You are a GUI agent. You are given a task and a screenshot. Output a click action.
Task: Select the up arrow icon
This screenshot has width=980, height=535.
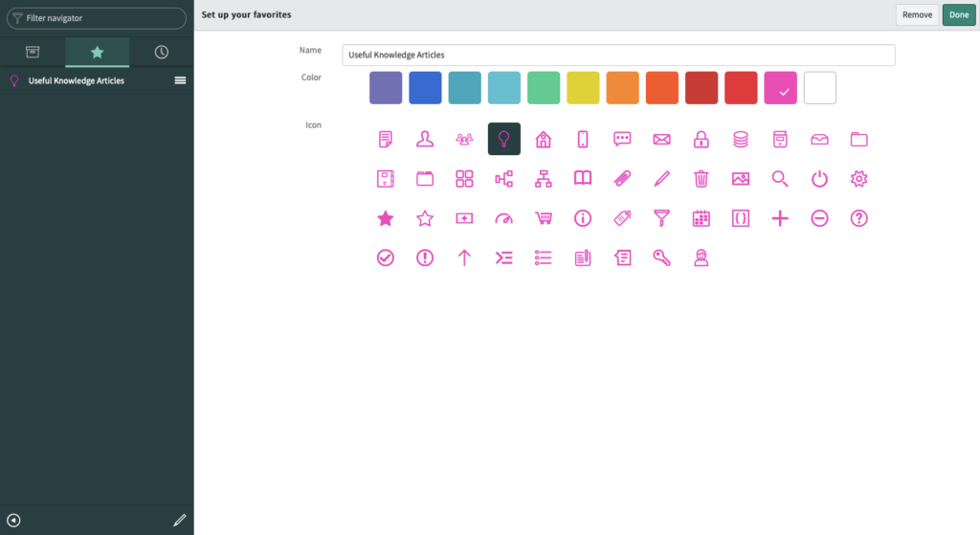pos(464,257)
